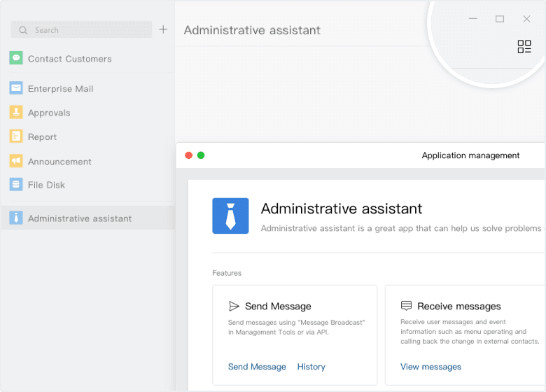The height and width of the screenshot is (392, 546).
Task: Click the green dot window button
Action: [x=201, y=155]
